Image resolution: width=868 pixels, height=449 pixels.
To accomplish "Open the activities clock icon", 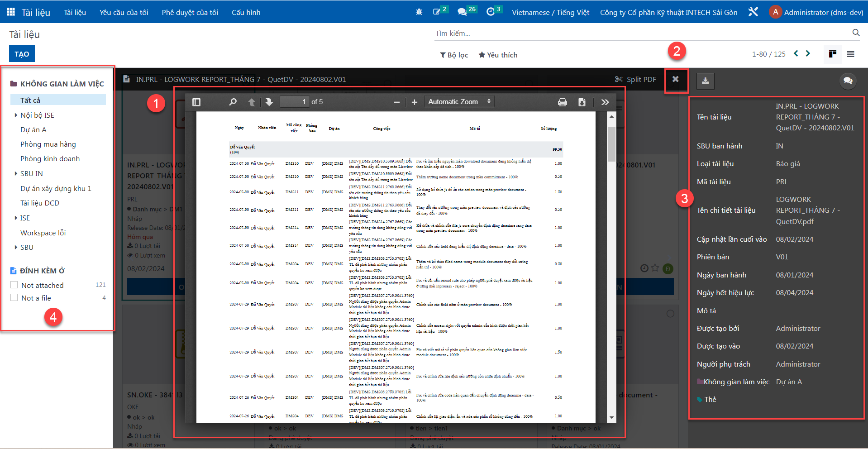I will pos(491,12).
